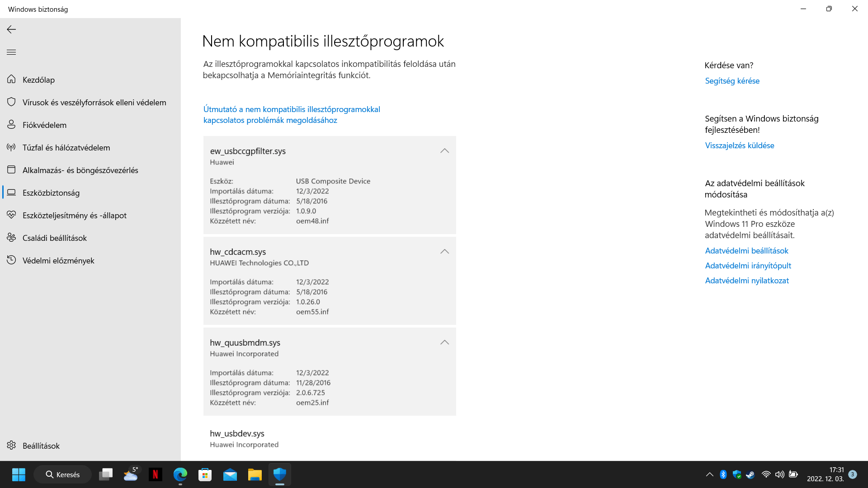Image resolution: width=868 pixels, height=488 pixels.
Task: Collapse the hw_quusbmdm.sys driver card
Action: tap(444, 343)
